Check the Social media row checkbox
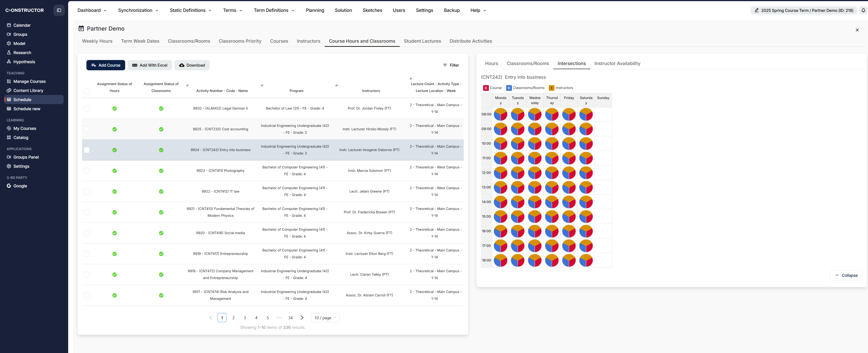Screen dimensions: 868x353 (87, 233)
